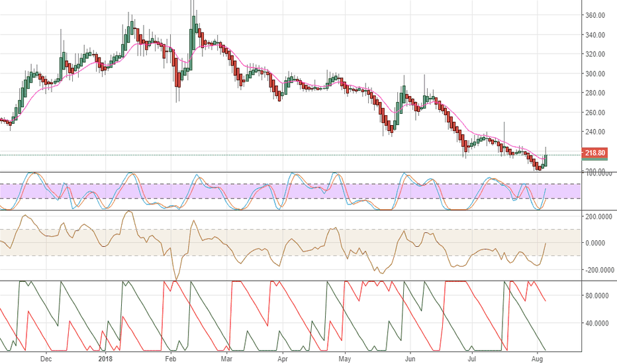
Task: Click the 0.0000 oscillator scale label
Action: pyautogui.click(x=595, y=243)
